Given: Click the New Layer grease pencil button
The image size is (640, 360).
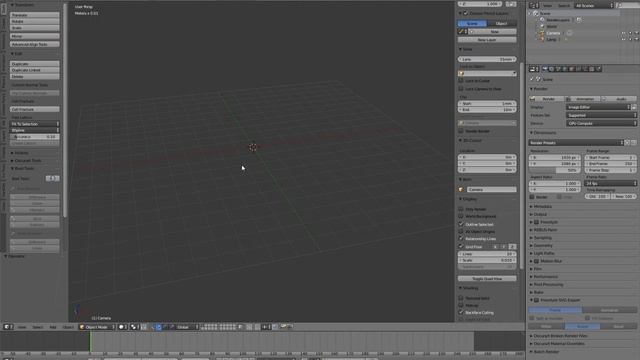Looking at the screenshot, I should pos(487,40).
